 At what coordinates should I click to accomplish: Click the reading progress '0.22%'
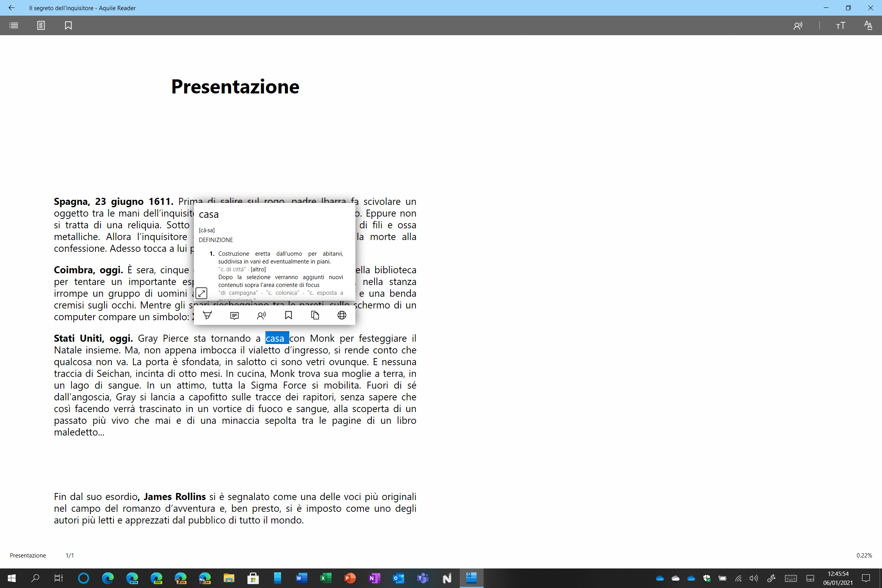(x=864, y=555)
